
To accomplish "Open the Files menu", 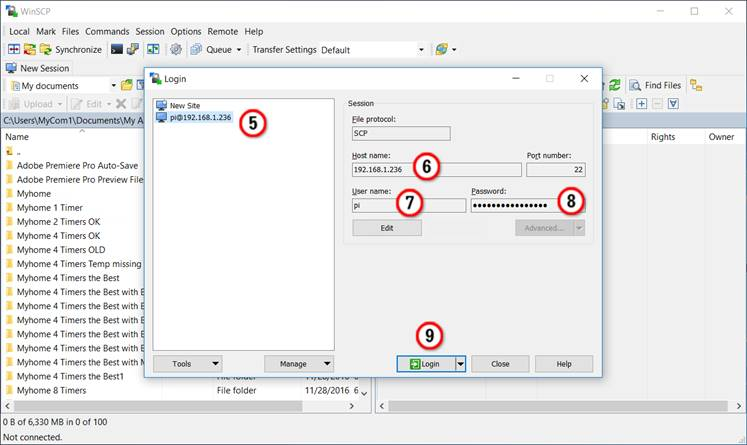I will coord(70,31).
